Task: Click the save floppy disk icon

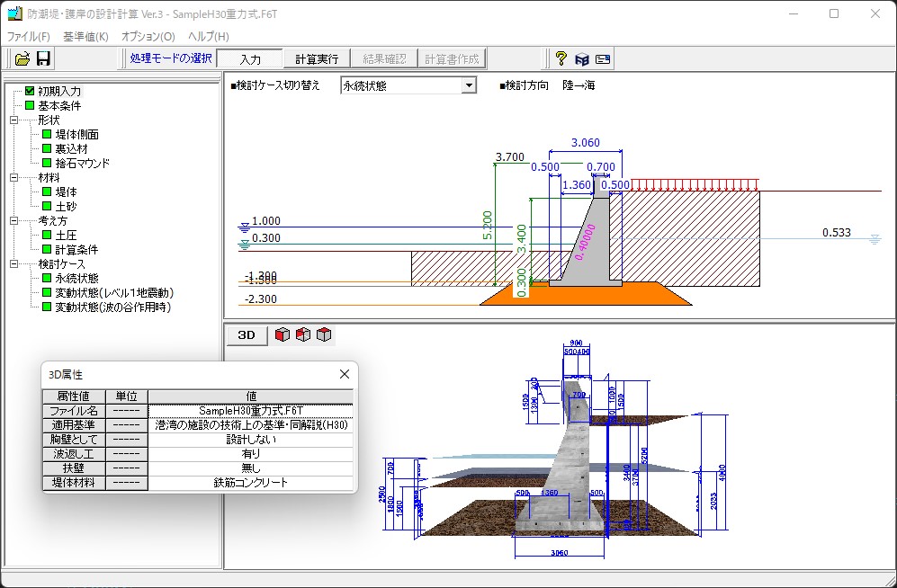Action: click(43, 58)
